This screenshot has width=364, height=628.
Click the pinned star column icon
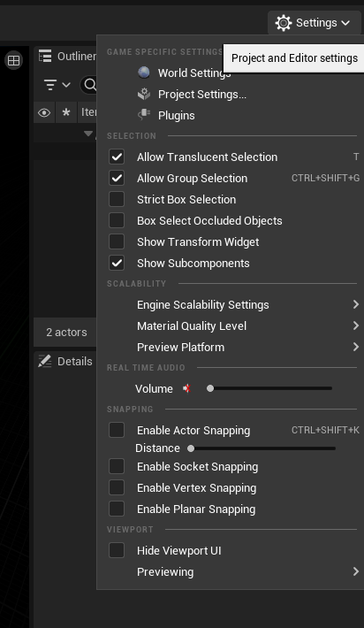[66, 112]
